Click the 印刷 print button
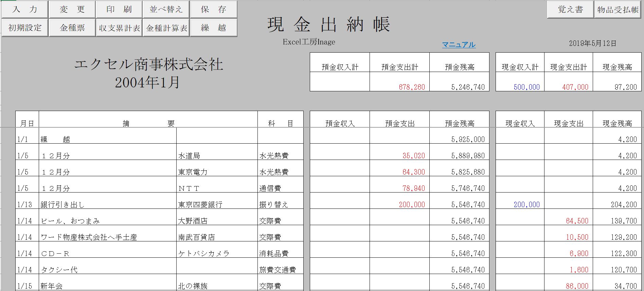This screenshot has height=291, width=644. point(119,10)
